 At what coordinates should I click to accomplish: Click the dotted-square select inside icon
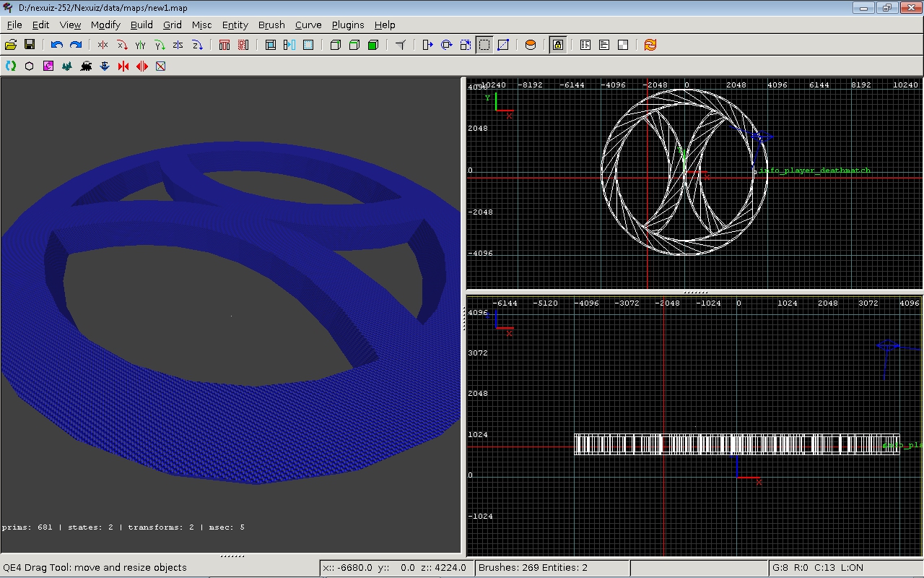coord(308,45)
